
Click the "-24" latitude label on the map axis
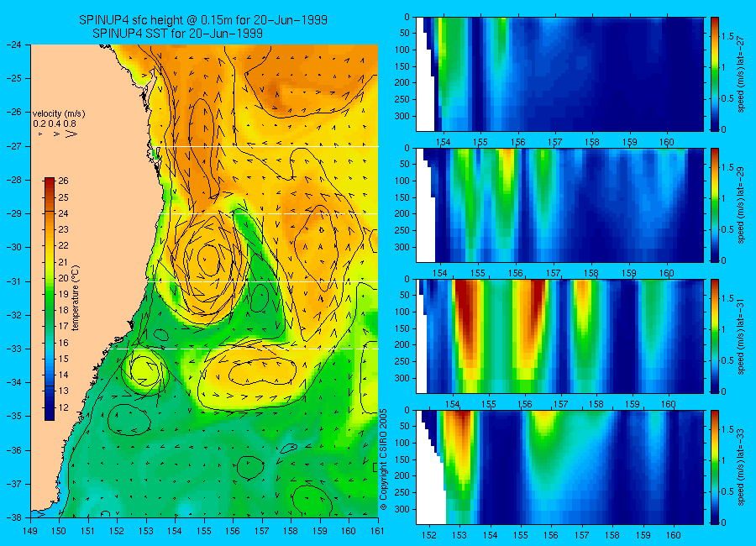point(13,45)
